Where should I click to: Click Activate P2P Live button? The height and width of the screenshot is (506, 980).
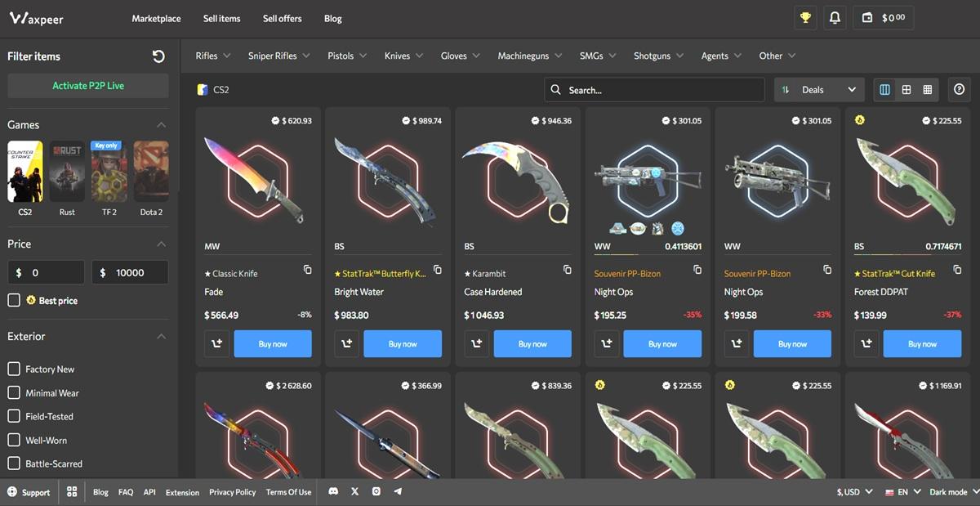pyautogui.click(x=88, y=86)
